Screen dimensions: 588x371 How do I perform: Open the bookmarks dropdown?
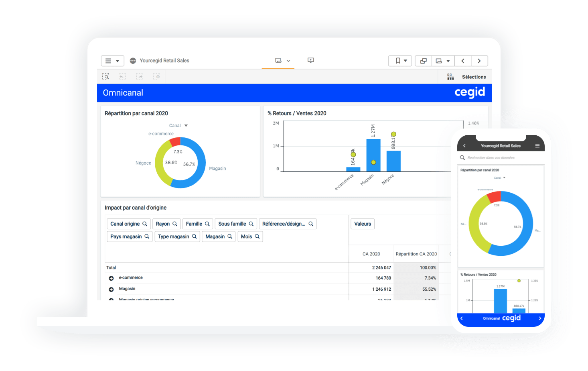[x=401, y=61]
